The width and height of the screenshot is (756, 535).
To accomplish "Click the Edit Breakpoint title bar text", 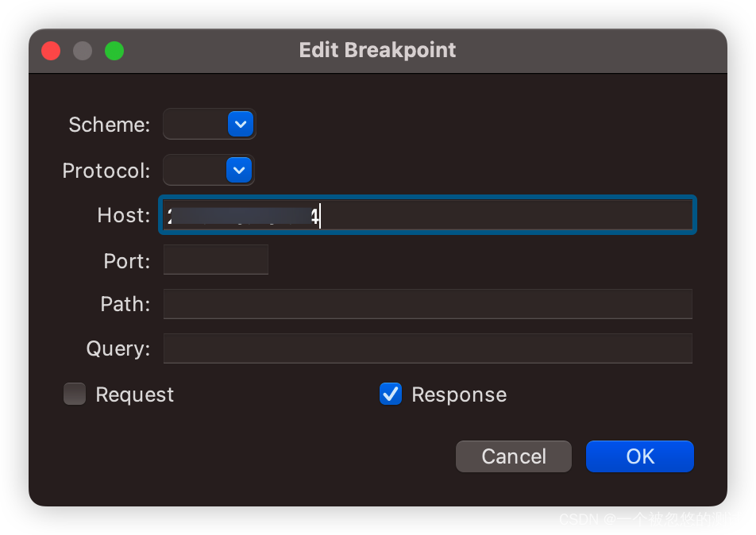I will coord(377,51).
